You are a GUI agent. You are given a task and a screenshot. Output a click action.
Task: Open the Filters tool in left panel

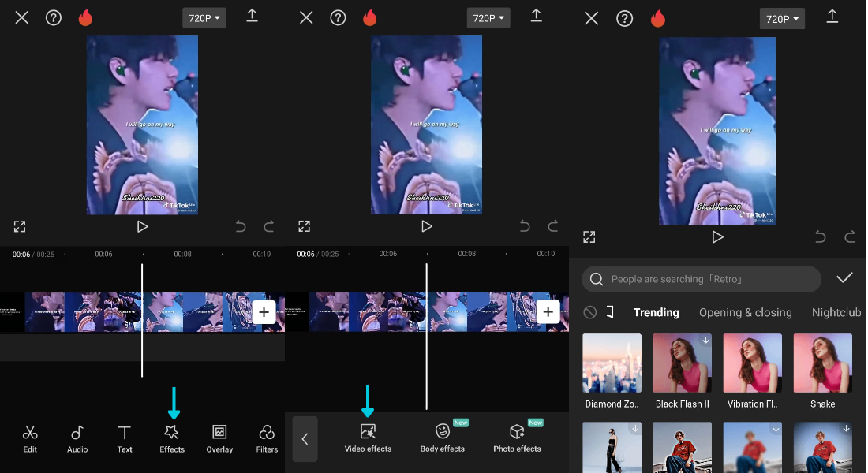pos(267,438)
